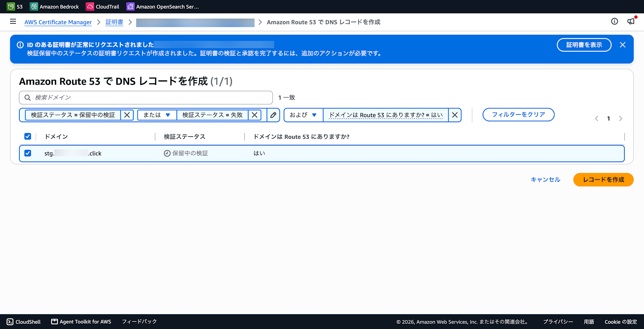Screen dimensions: 644x329
Task: Open 用語 footer link
Action: (x=589, y=322)
